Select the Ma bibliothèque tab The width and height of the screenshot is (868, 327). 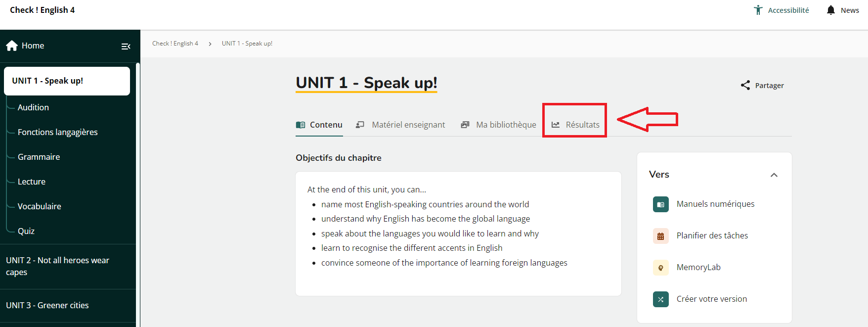499,125
